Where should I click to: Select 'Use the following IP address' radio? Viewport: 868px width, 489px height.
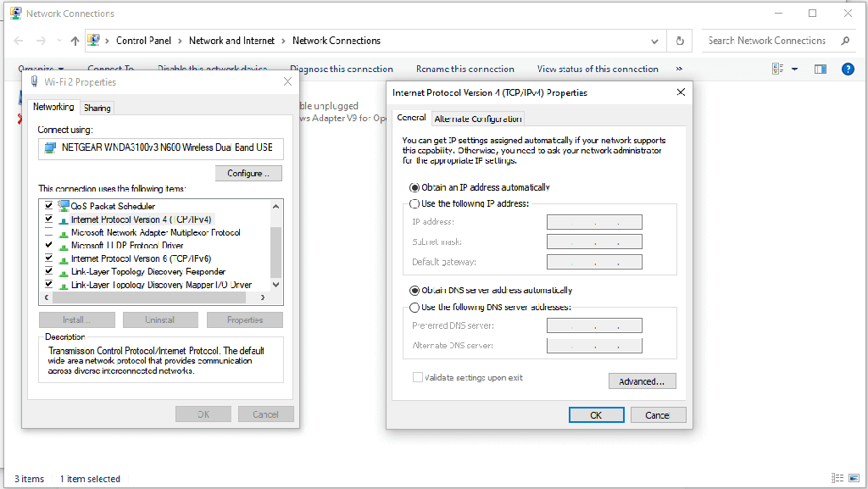pos(415,203)
